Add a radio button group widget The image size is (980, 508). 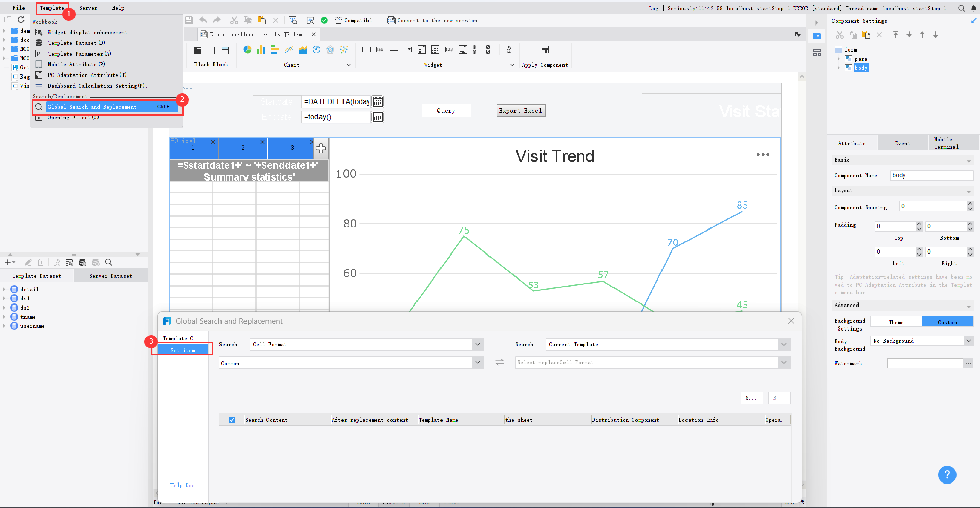[x=476, y=49]
